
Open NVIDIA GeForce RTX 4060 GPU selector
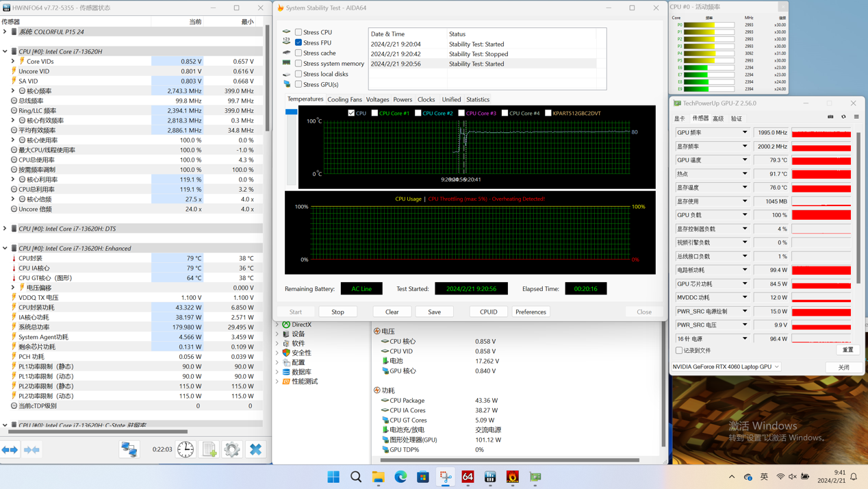[x=726, y=367]
